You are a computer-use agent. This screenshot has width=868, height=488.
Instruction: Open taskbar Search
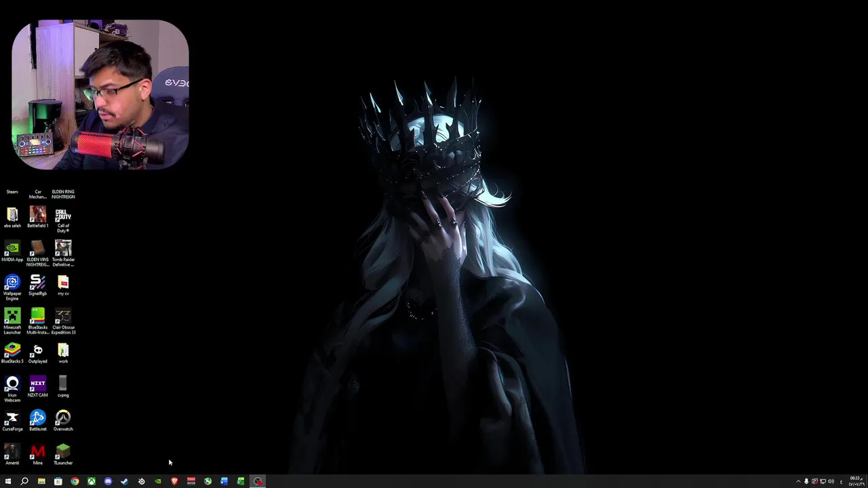click(24, 481)
